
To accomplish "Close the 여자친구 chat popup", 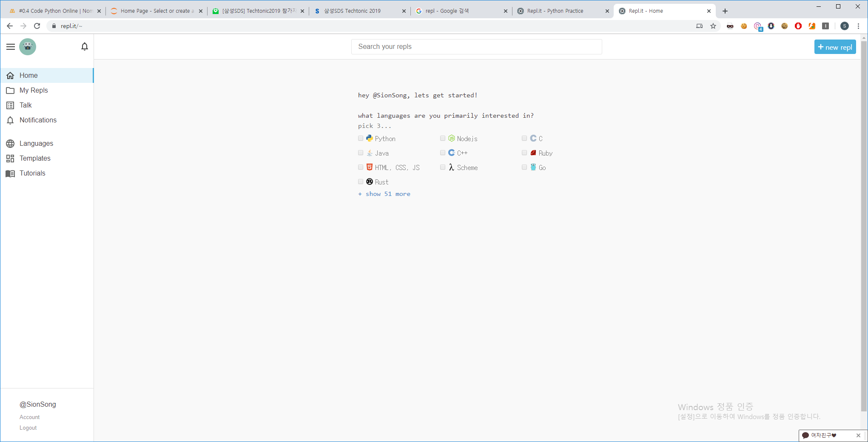I will point(858,435).
